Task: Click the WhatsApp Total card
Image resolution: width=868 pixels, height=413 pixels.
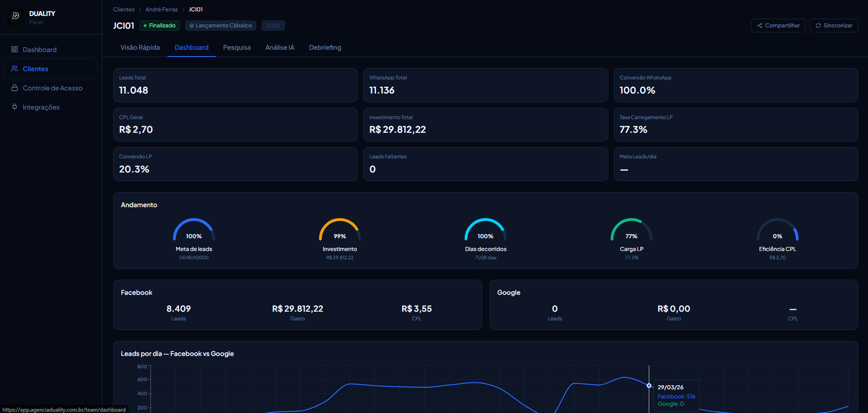Action: point(486,85)
